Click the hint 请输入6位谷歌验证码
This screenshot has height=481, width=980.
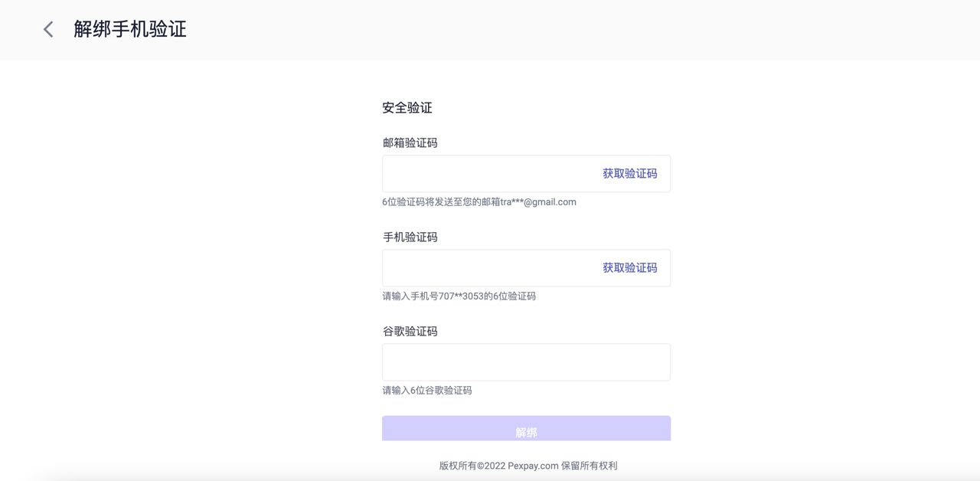pos(427,391)
